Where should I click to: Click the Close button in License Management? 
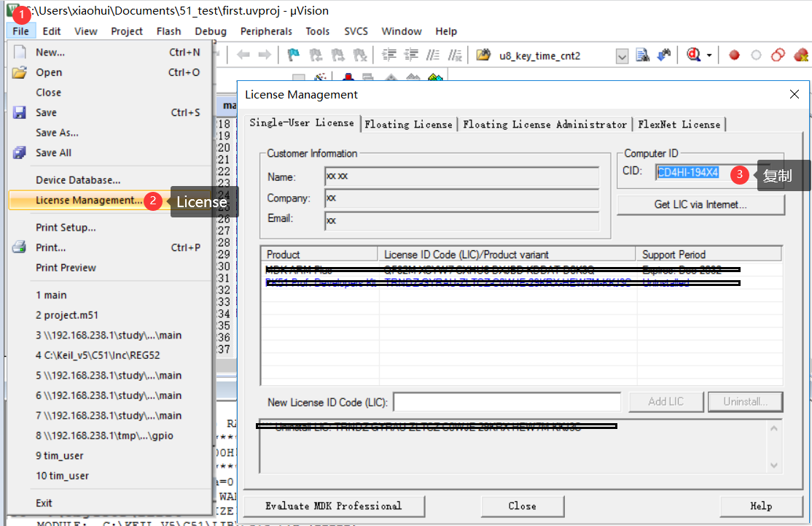click(523, 506)
